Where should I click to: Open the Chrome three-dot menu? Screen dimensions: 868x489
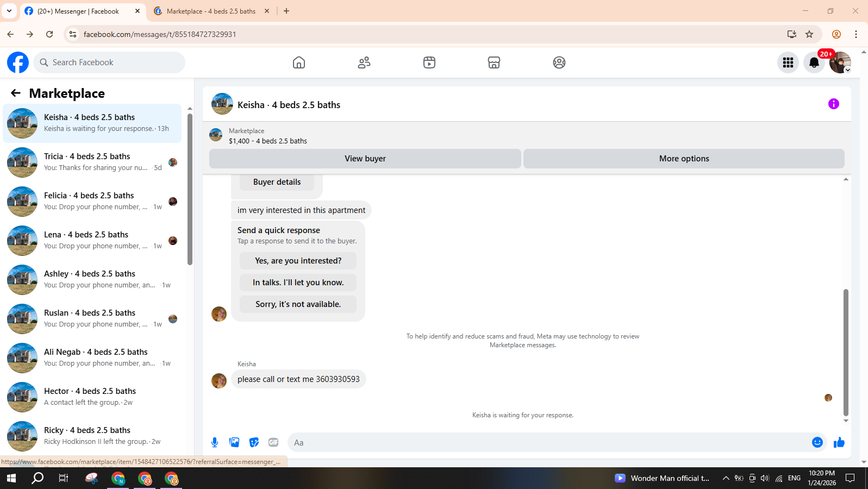(856, 34)
